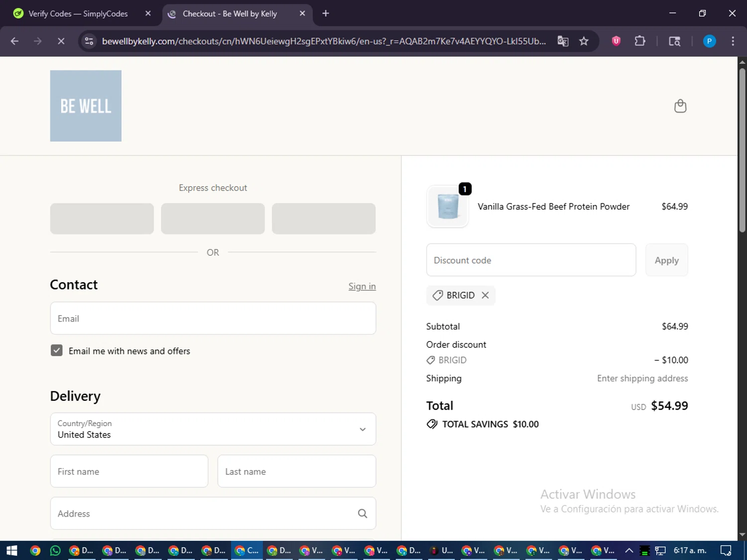747x560 pixels.
Task: Click the address search magnifier icon
Action: (x=363, y=513)
